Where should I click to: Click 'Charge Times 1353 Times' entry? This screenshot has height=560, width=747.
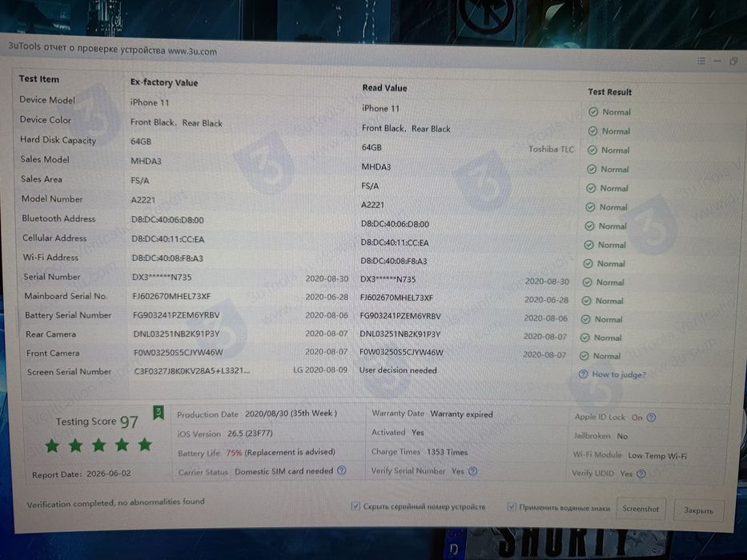point(420,452)
